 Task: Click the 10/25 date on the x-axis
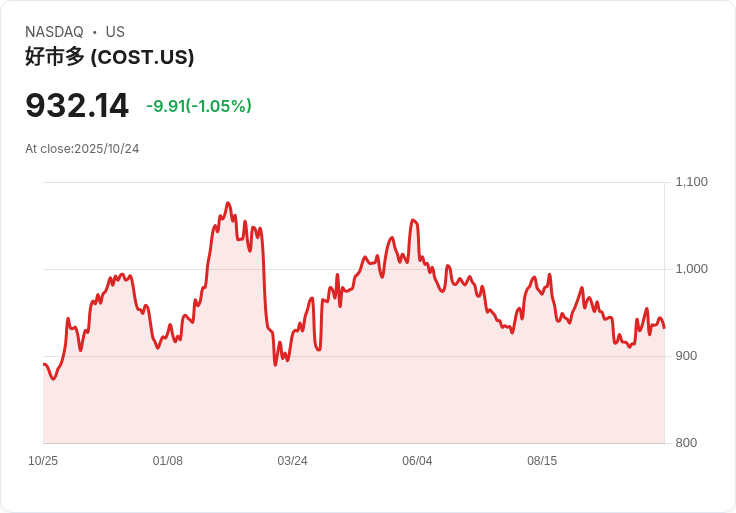(43, 461)
